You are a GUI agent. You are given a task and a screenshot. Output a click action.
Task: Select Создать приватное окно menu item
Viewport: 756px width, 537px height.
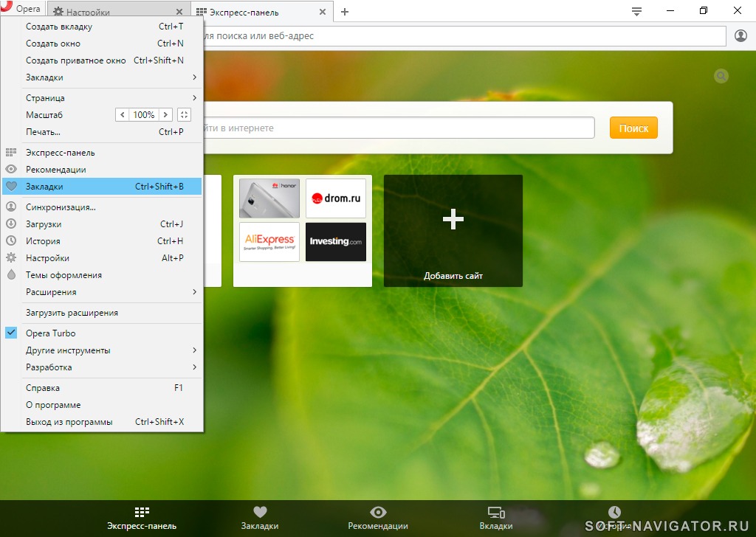coord(102,60)
